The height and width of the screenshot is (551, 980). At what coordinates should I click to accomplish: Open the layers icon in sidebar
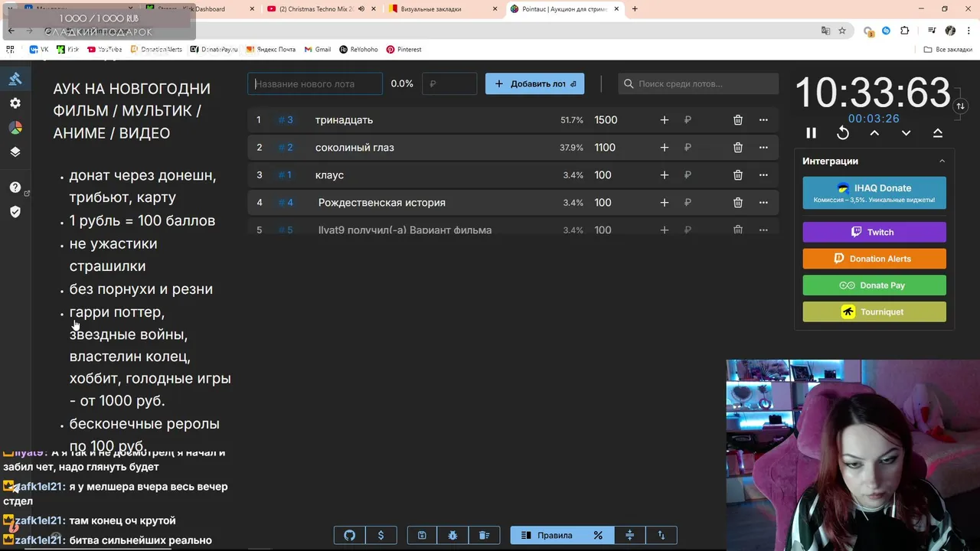pos(15,152)
